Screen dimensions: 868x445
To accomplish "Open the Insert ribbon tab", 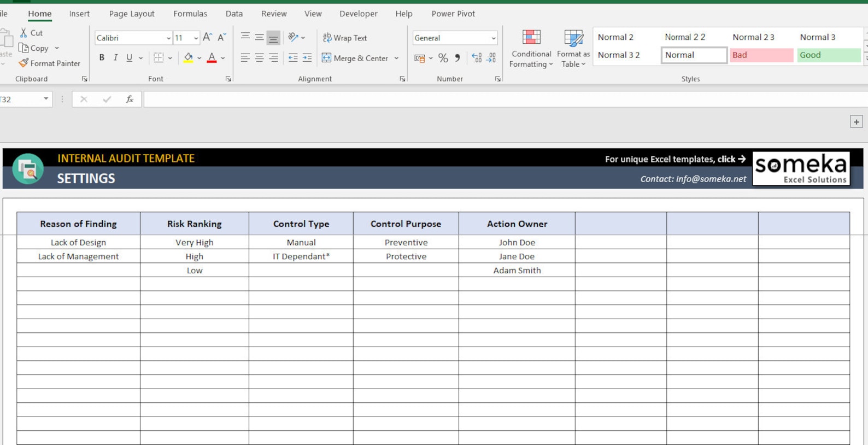I will tap(79, 14).
